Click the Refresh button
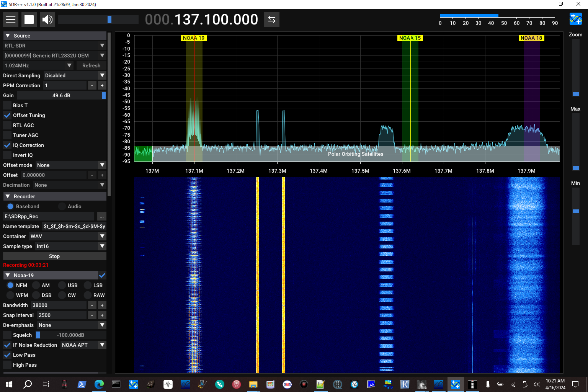 click(x=91, y=65)
